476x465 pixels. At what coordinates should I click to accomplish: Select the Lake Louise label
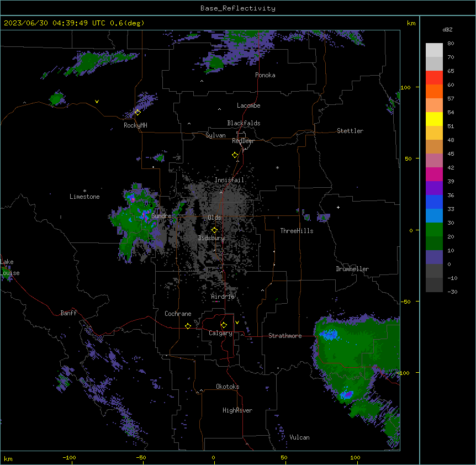pos(10,267)
